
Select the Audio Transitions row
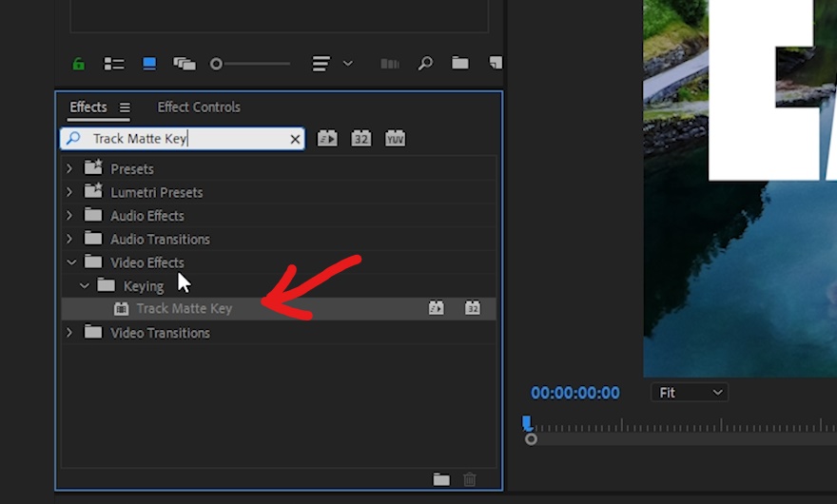279,240
